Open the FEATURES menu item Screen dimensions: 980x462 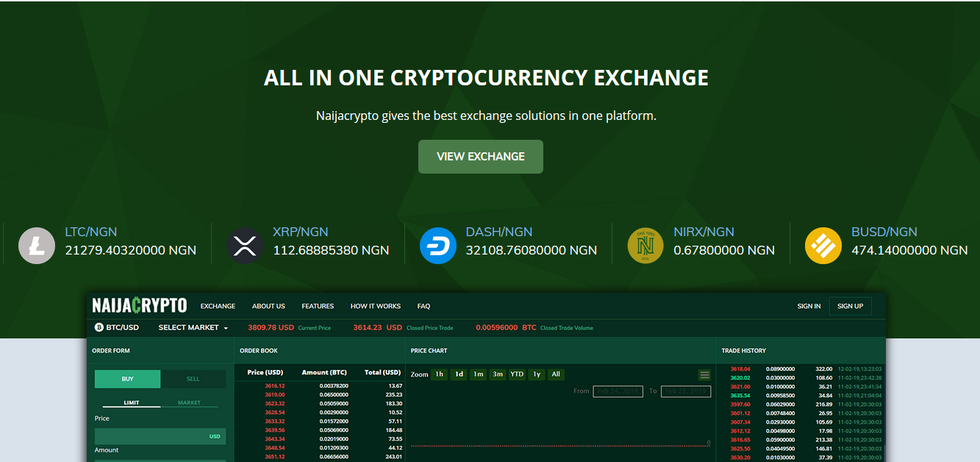pos(318,306)
